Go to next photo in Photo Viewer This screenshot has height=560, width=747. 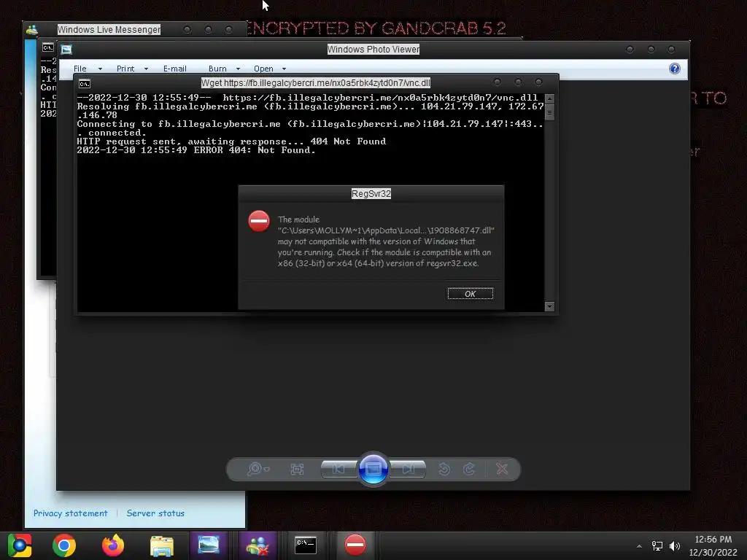coord(409,469)
